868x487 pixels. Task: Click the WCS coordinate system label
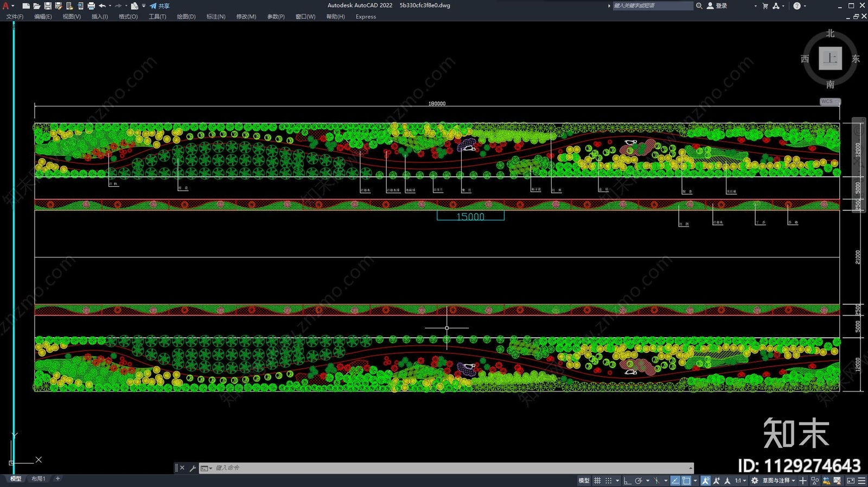click(829, 102)
